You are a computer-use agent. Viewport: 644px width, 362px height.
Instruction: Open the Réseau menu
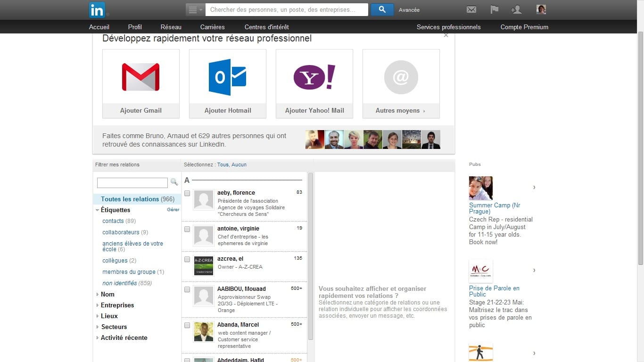pos(171,27)
